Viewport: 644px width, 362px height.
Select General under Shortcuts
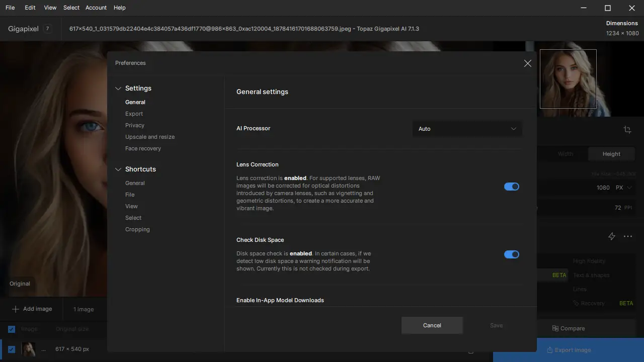click(135, 183)
